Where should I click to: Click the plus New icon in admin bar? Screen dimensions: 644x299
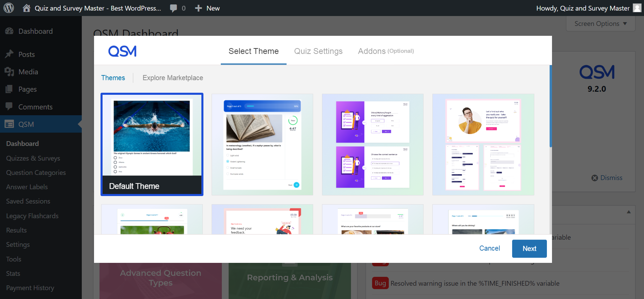tap(199, 8)
